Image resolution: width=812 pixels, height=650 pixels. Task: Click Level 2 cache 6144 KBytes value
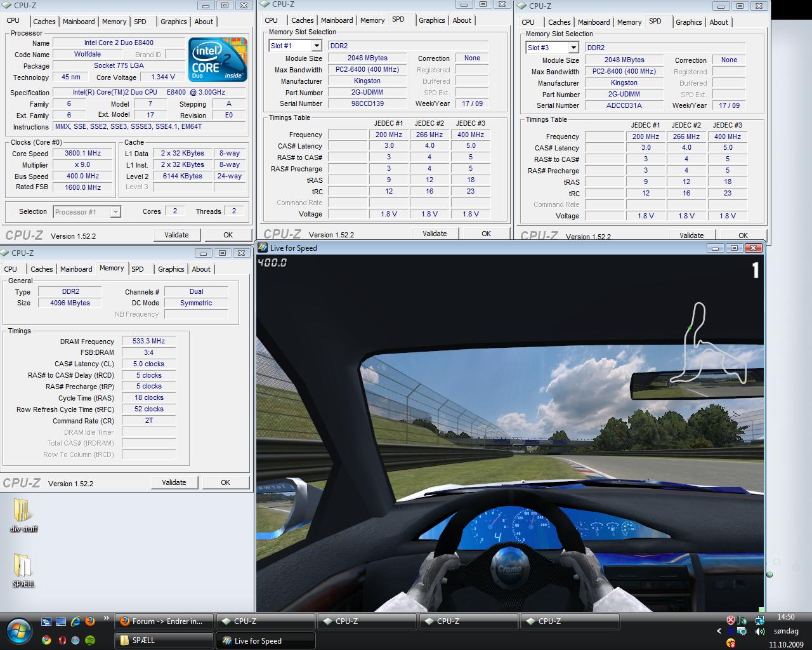[x=182, y=176]
